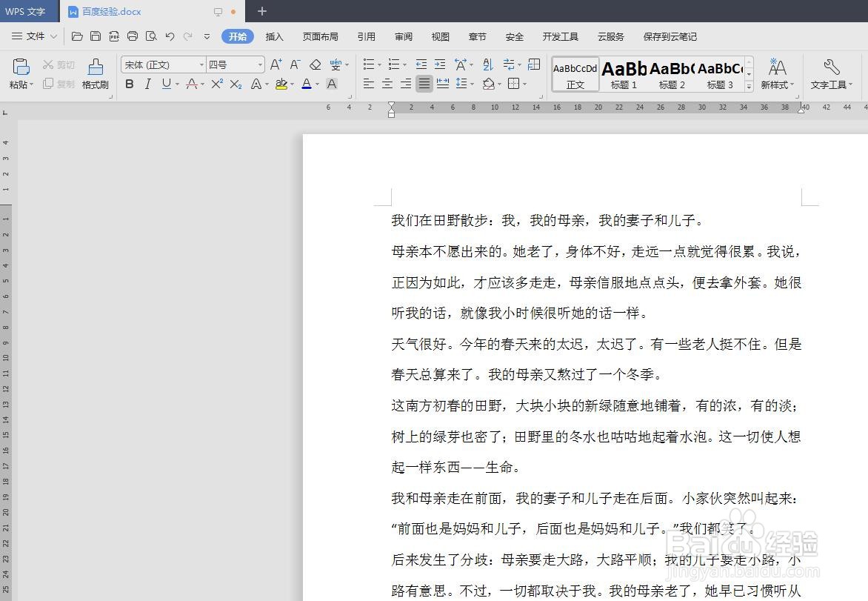Apply distributed alignment to paragraph
The image size is (868, 601).
click(x=443, y=84)
